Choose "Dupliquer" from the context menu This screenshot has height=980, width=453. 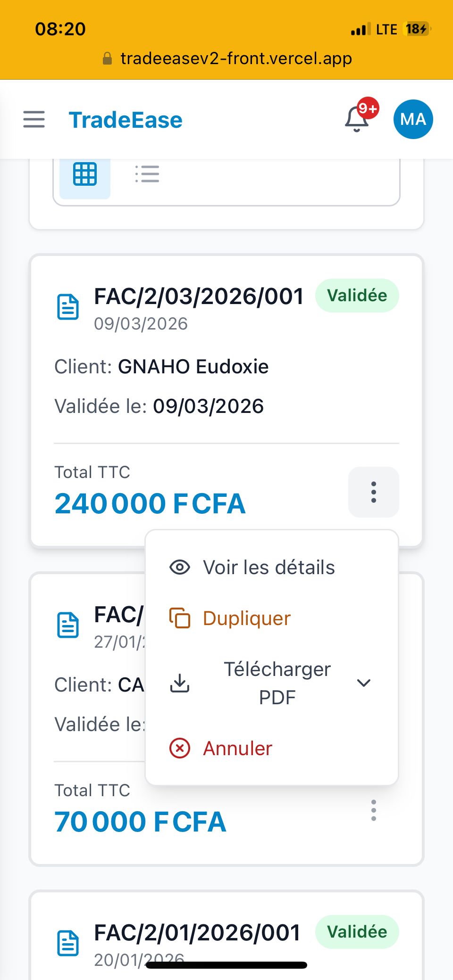click(x=247, y=618)
